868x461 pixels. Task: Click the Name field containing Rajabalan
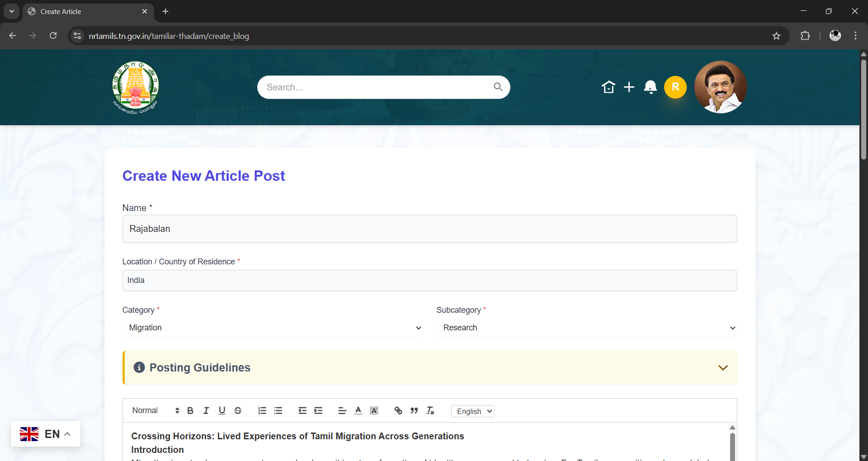[x=429, y=229]
